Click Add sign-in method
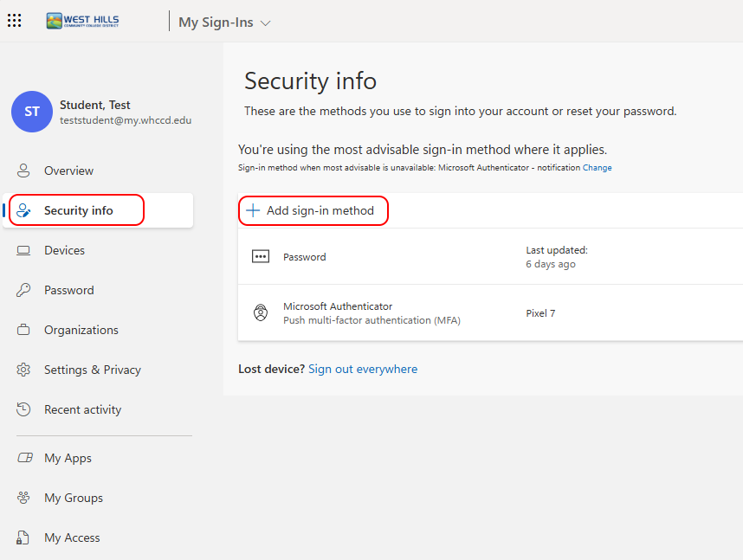743x560 pixels. [313, 210]
